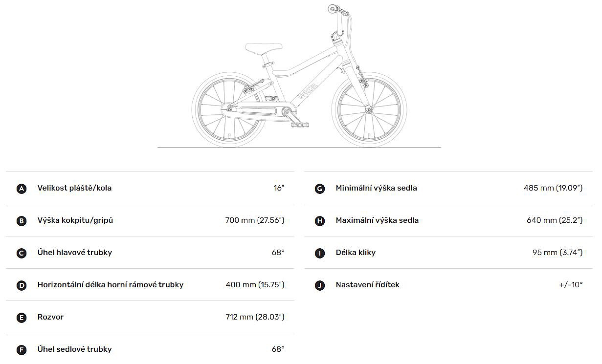Screen dimensions: 602x364
Task: Click the letter G badge icon
Action: pyautogui.click(x=320, y=189)
